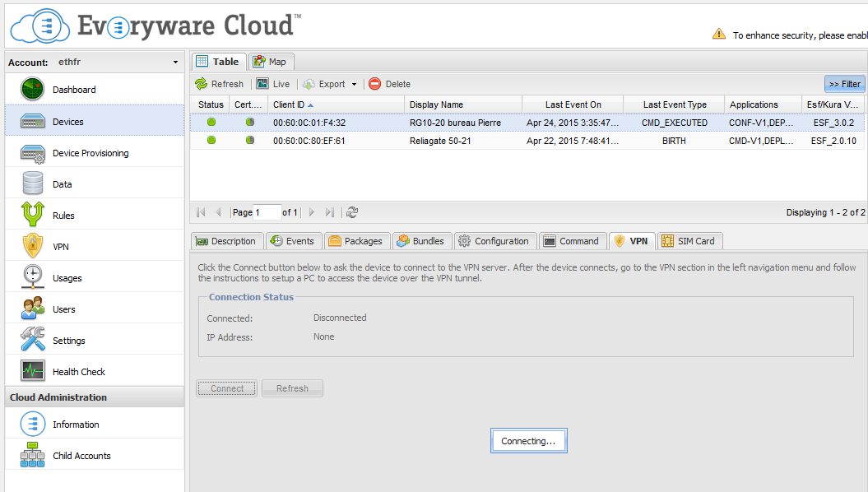Click green status dot for RG10-20 device
The image size is (868, 492).
pos(211,122)
